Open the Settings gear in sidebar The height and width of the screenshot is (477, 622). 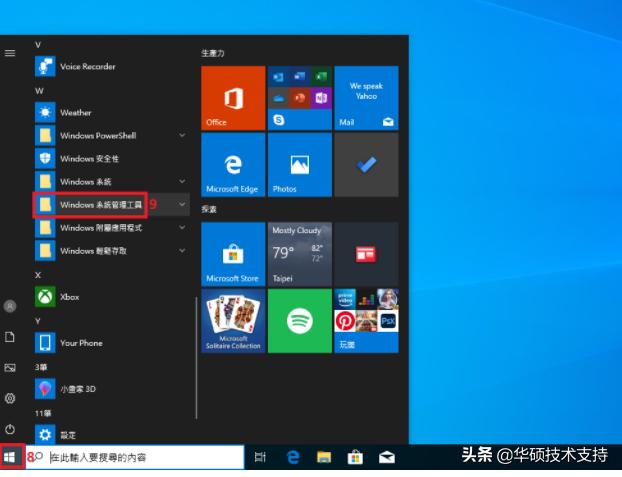10,398
